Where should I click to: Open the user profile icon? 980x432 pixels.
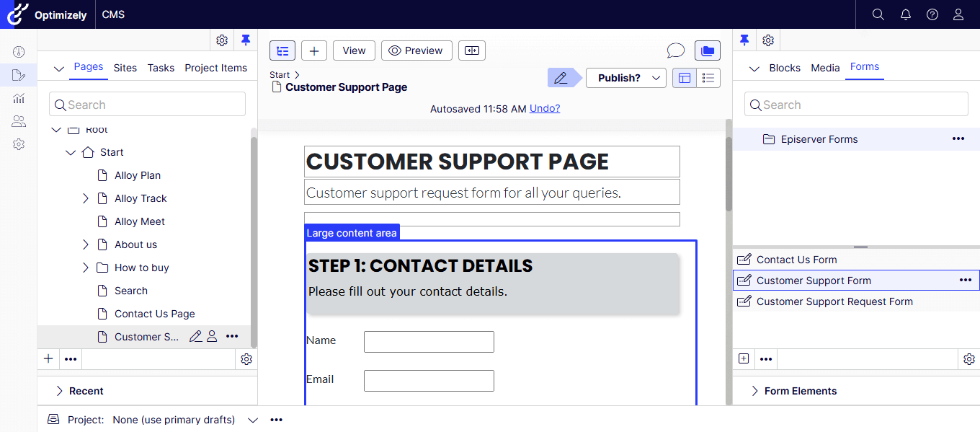[x=958, y=14]
